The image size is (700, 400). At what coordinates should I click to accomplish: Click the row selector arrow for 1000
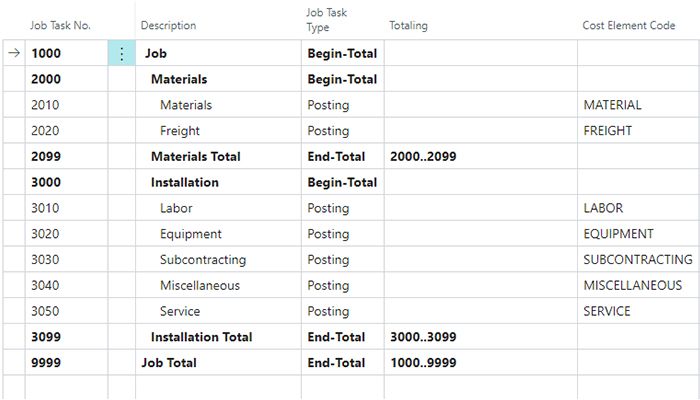[13, 54]
